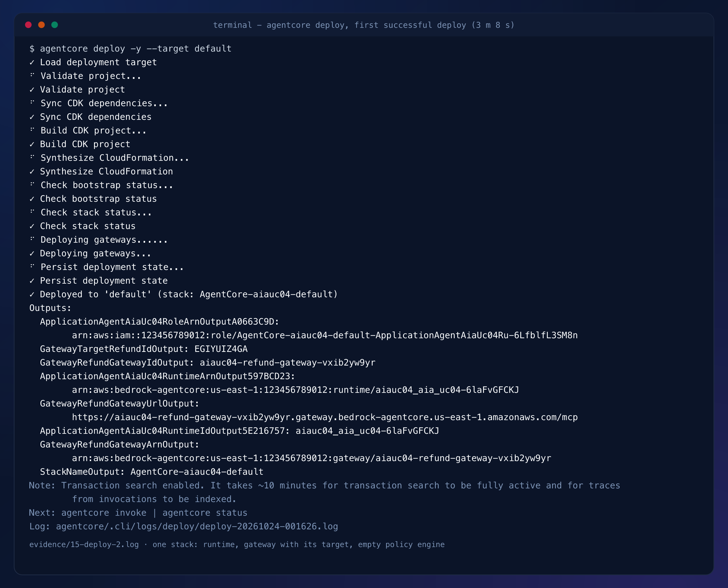Click the red close window dot
Image resolution: width=728 pixels, height=588 pixels.
(x=29, y=25)
